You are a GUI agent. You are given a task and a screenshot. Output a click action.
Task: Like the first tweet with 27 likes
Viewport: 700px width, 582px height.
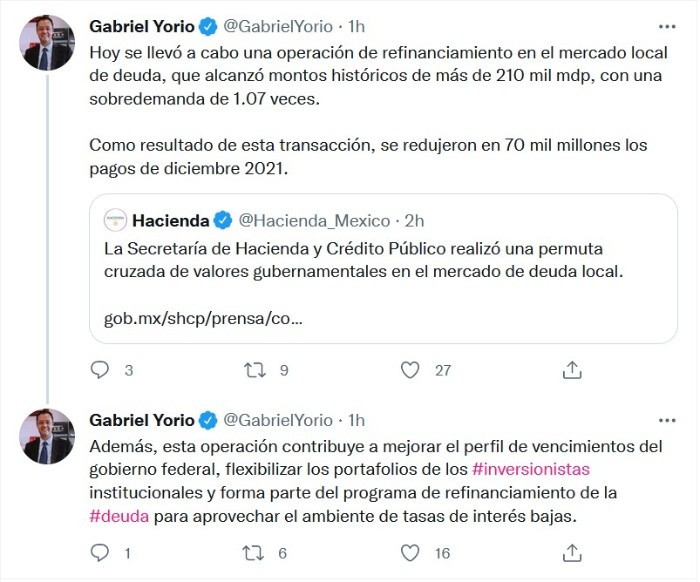410,370
